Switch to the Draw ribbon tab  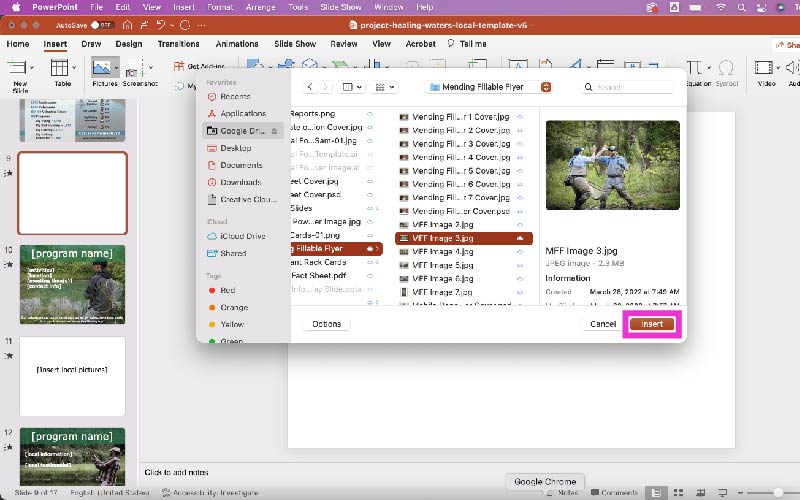[x=91, y=44]
